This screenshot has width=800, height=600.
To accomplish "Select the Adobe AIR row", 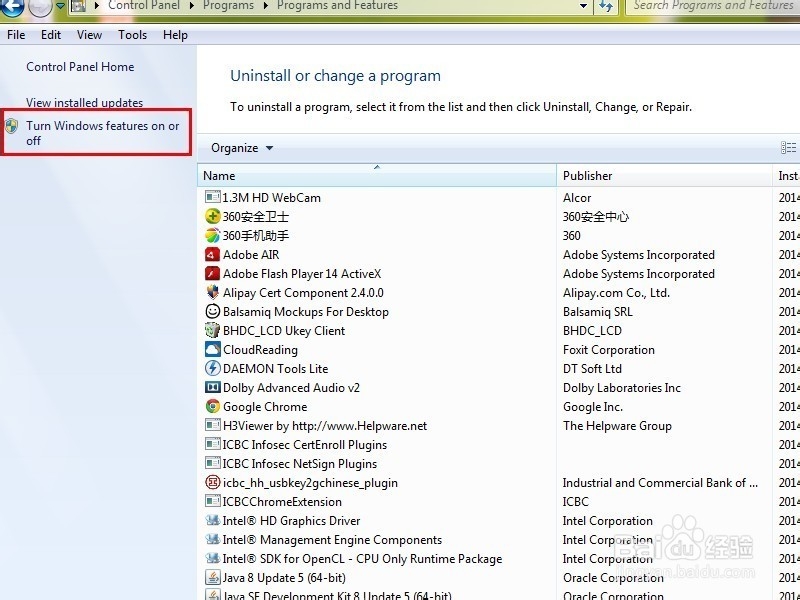I will click(x=498, y=254).
